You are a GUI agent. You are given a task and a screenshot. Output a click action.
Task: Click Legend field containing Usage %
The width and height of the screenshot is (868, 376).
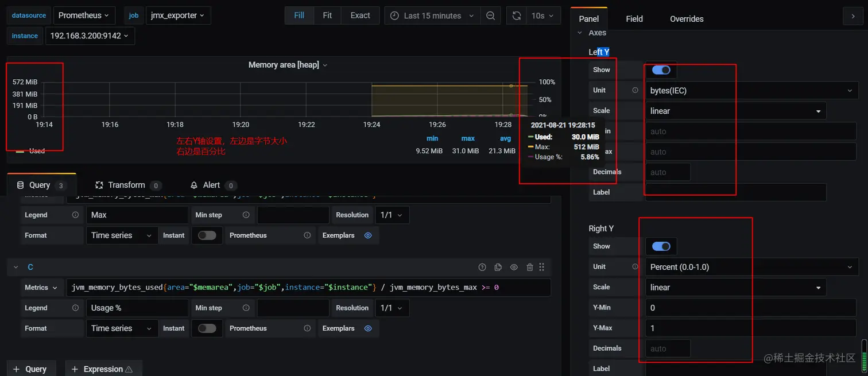click(x=137, y=308)
